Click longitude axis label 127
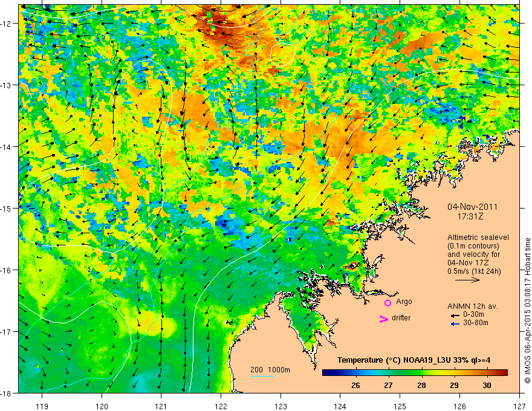This screenshot has width=532, height=411. click(x=519, y=406)
